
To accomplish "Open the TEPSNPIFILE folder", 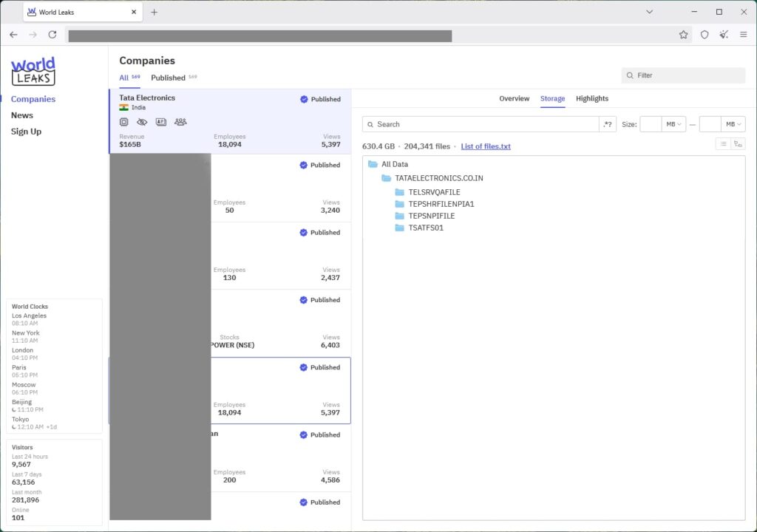I will point(425,216).
